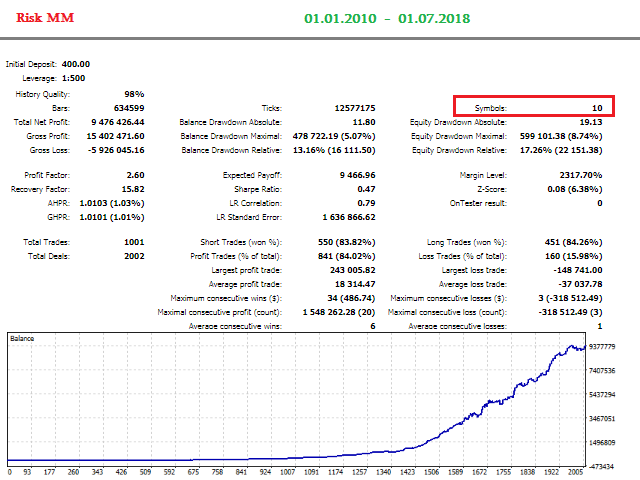Click the Profit Factor value 2.60
Viewport: 640px width, 480px height.
136,175
